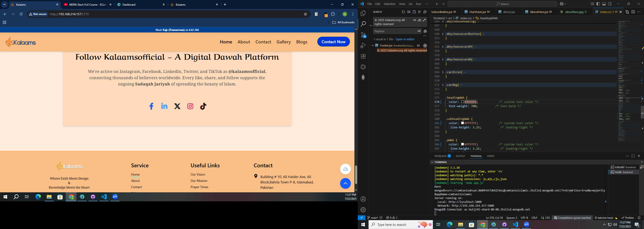Expand the .Whychoosecardbutton rule fold
This screenshot has width=644, height=229.
click(x=443, y=34)
